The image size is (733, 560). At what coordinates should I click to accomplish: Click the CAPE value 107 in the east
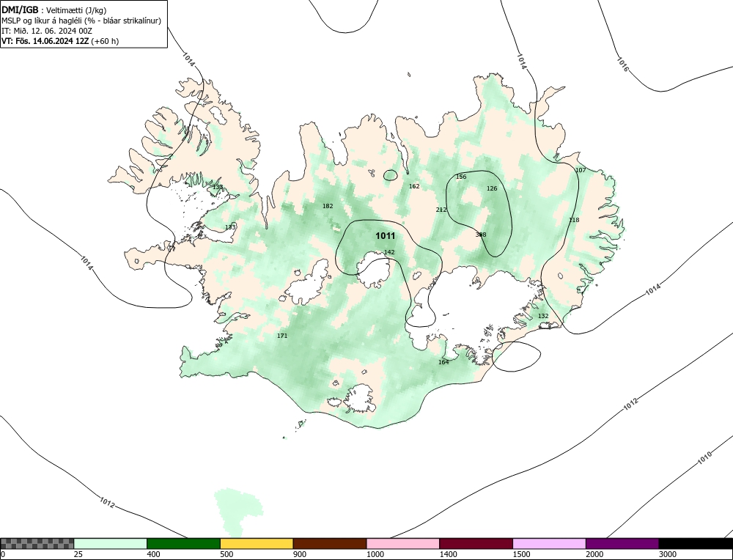(580, 170)
